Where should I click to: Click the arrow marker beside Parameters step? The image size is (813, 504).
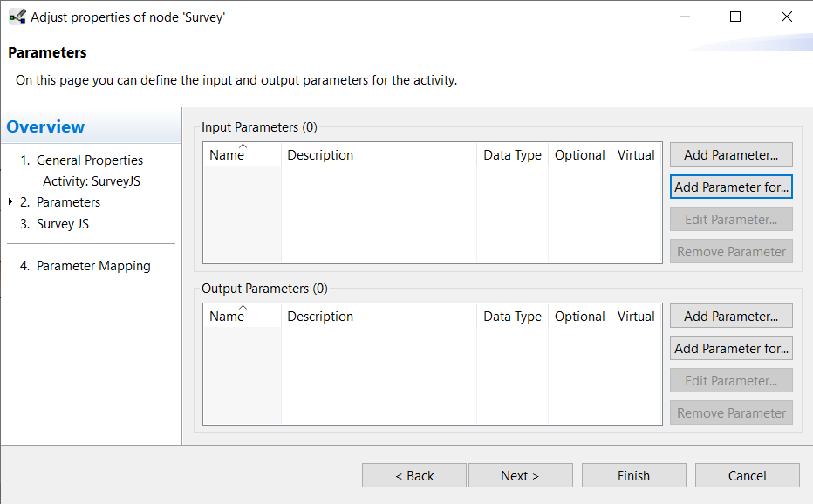click(x=10, y=202)
